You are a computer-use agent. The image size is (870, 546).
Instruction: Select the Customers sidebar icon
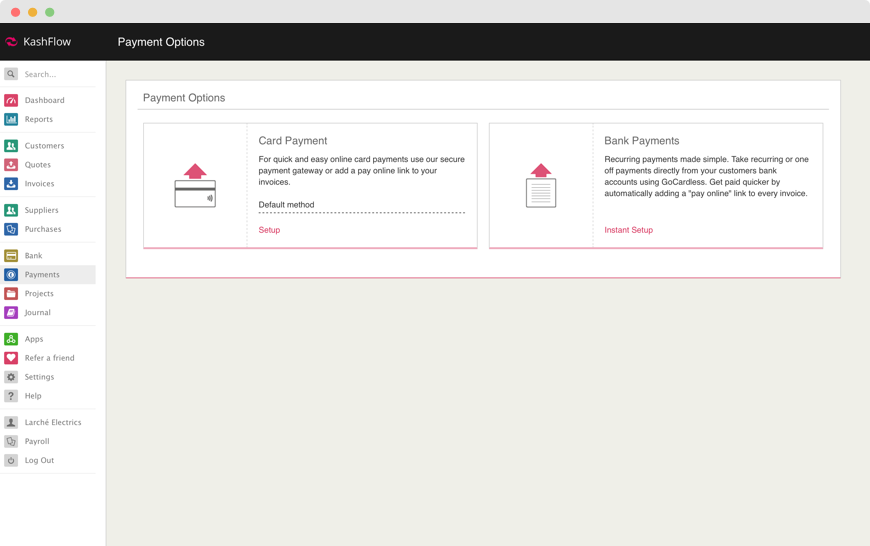coord(11,146)
